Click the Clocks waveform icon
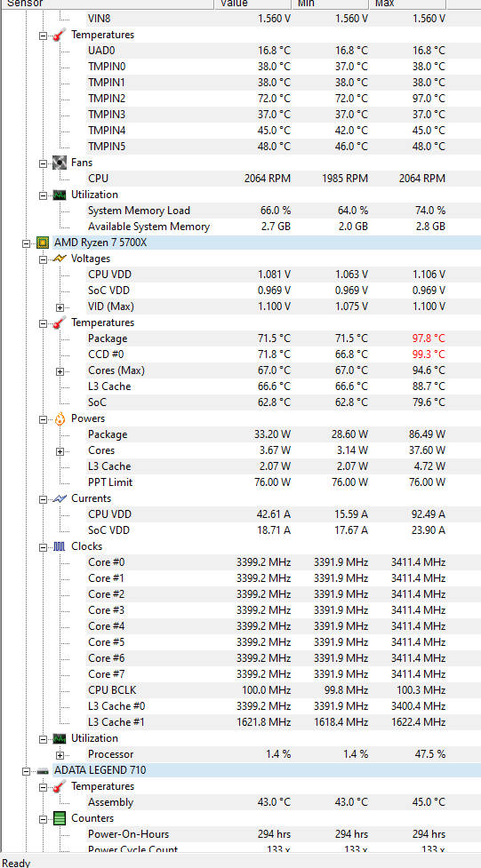Viewport: 481px width, 868px height. pyautogui.click(x=60, y=546)
